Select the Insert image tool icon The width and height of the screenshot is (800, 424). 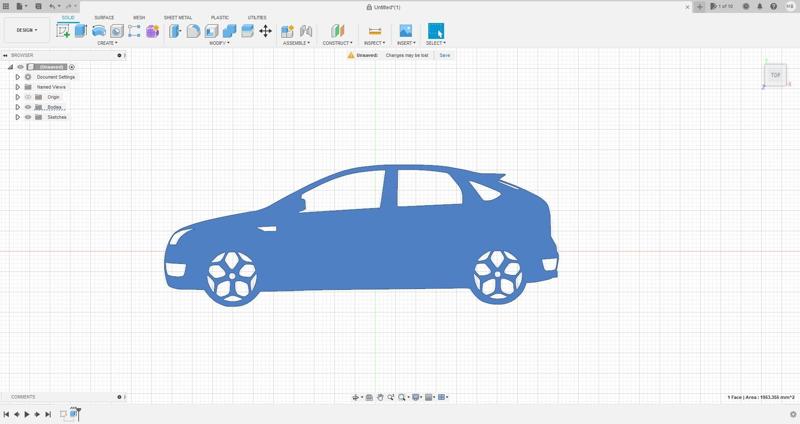406,31
